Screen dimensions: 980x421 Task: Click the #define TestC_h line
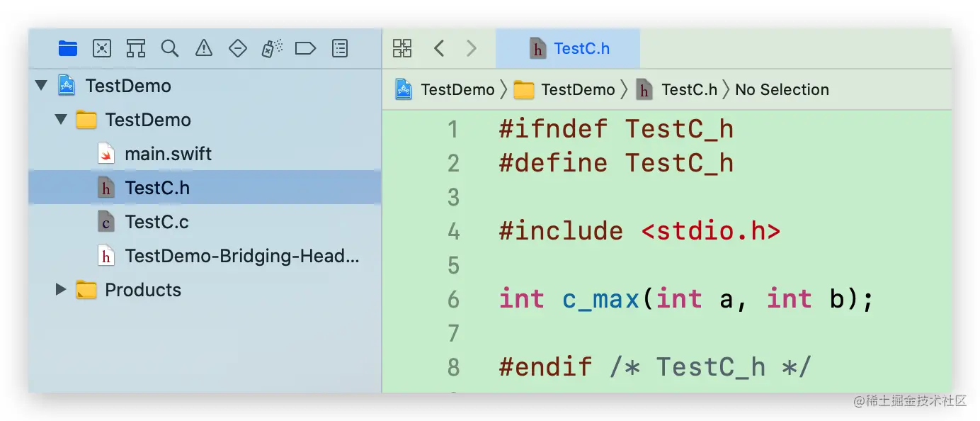616,164
